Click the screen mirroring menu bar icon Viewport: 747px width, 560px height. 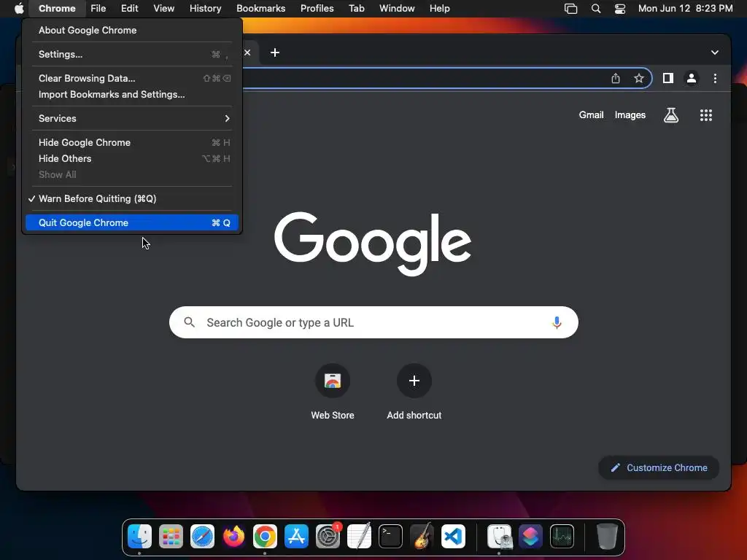(x=570, y=8)
